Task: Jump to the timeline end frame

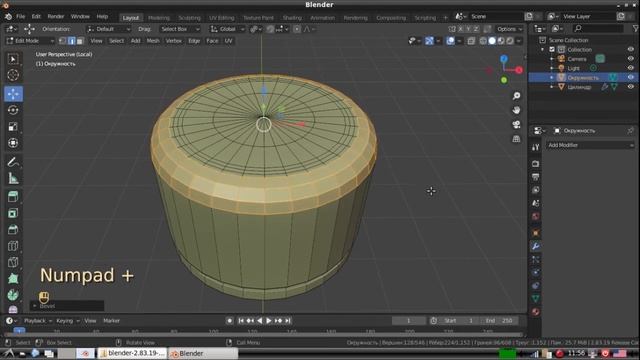Action: tap(288, 321)
